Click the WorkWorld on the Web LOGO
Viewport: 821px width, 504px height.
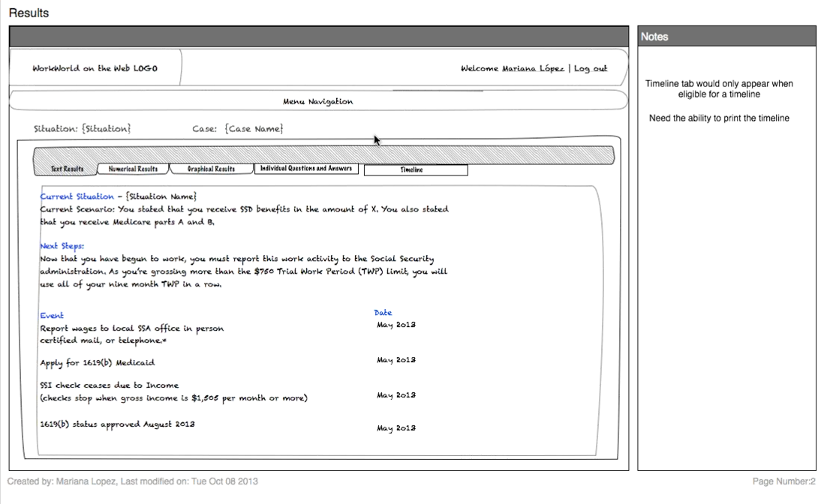click(95, 68)
